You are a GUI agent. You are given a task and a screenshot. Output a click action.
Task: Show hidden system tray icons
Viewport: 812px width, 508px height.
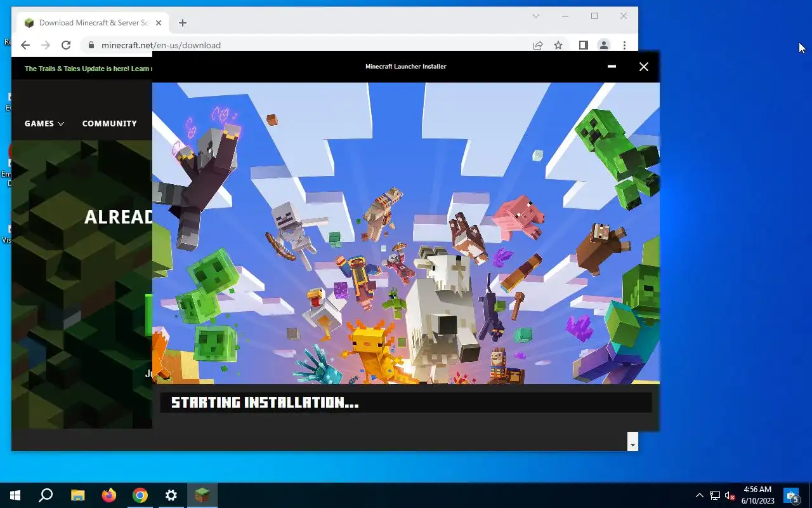tap(700, 495)
